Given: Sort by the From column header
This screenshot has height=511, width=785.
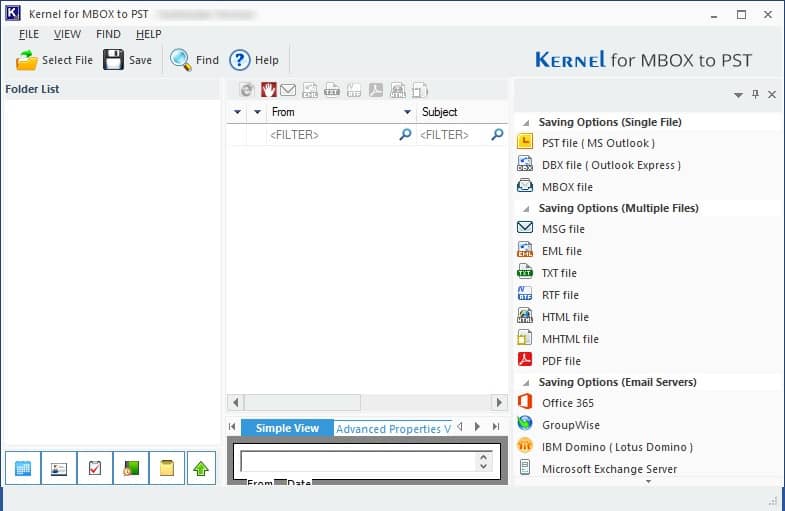Looking at the screenshot, I should pyautogui.click(x=283, y=112).
